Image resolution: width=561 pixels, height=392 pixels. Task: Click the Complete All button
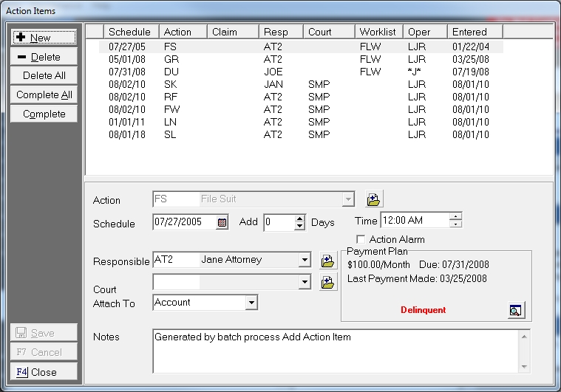click(44, 95)
